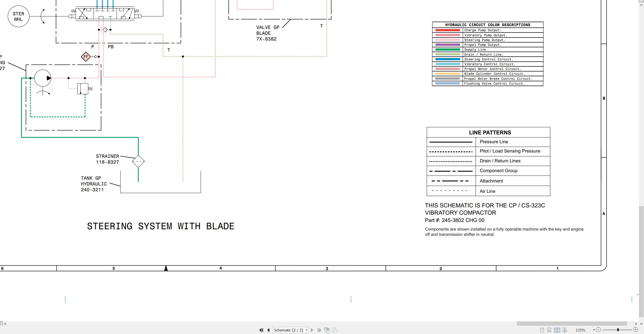
Task: Click the hydraulic tank symbol
Action: [160, 182]
